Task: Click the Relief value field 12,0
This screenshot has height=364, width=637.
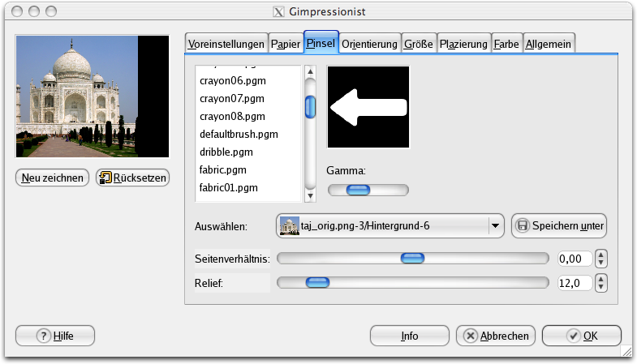Action: [575, 283]
